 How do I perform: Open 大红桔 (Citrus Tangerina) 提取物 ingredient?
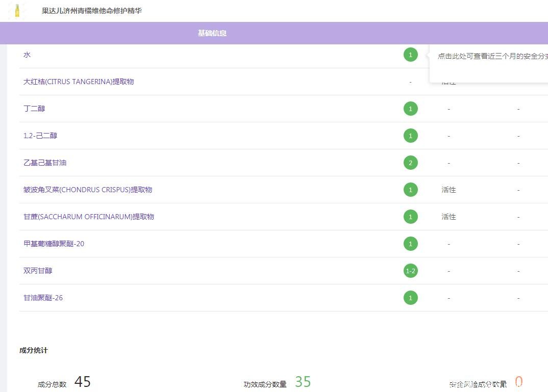79,82
